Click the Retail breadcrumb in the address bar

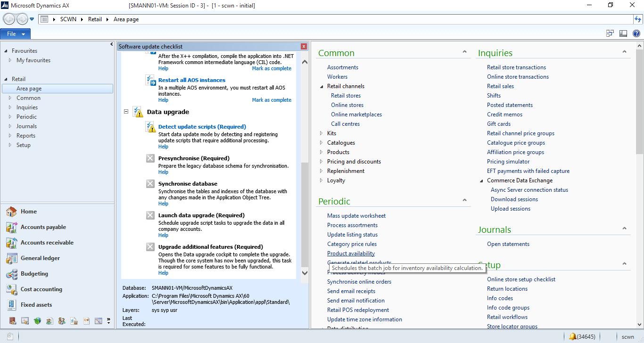coord(95,19)
